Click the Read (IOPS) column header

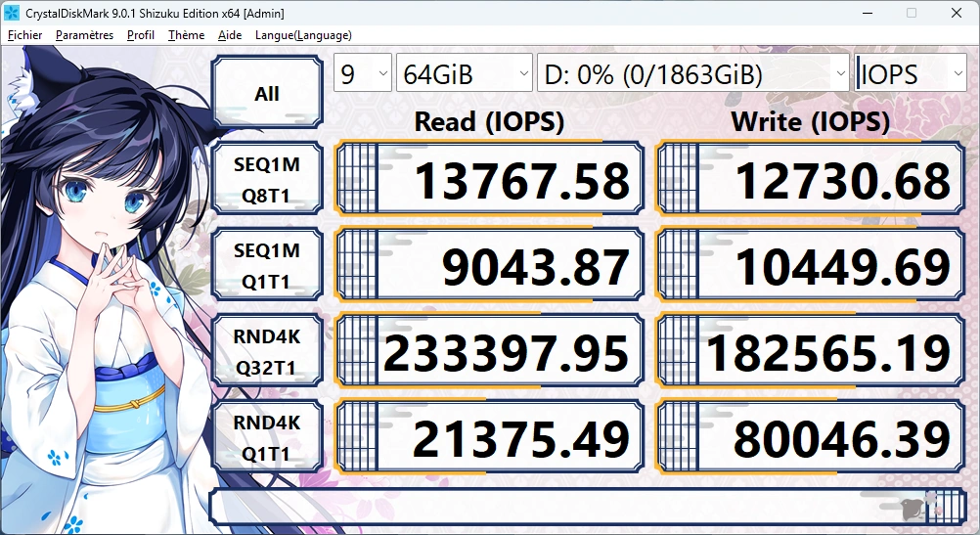click(x=489, y=121)
